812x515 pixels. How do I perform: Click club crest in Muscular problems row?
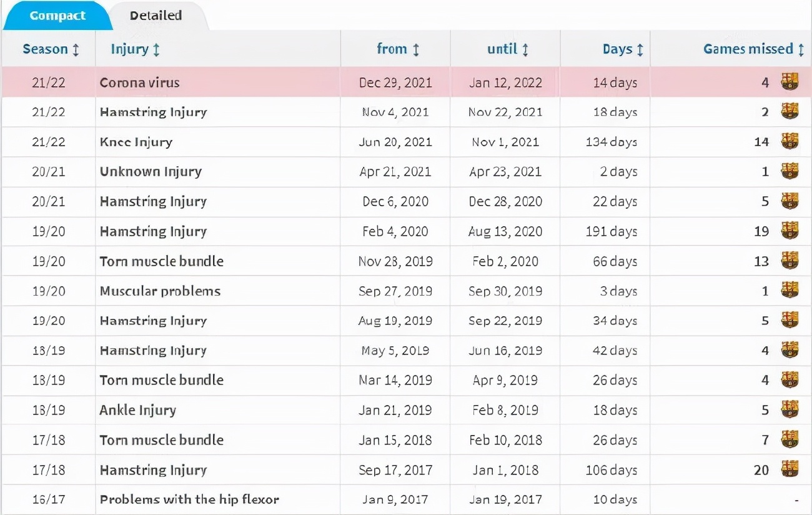pos(790,291)
